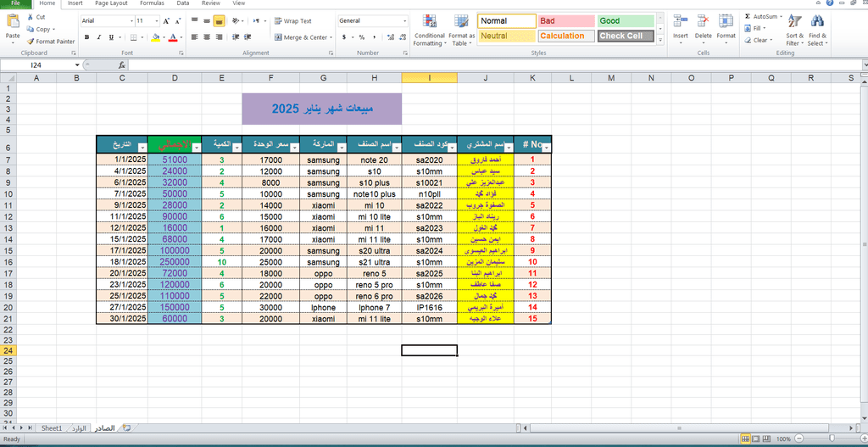Click the Grow Font icon
This screenshot has height=447, width=868.
pos(166,21)
